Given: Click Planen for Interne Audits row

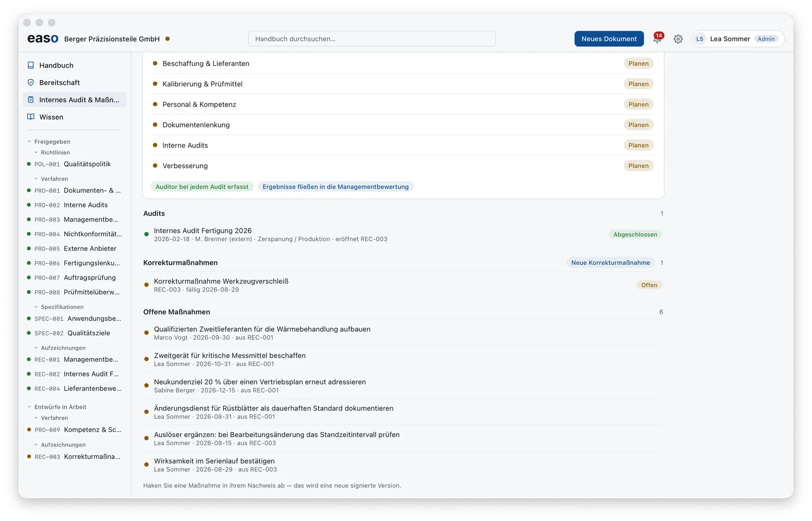Looking at the screenshot, I should click(638, 145).
